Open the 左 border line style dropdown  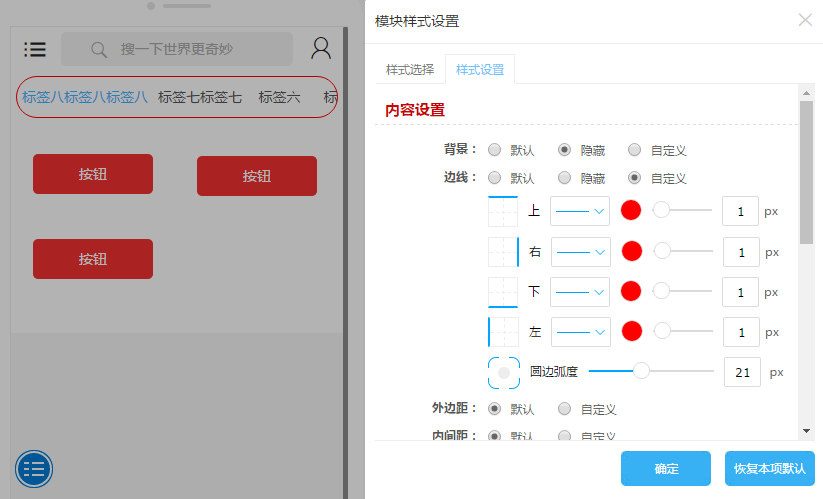[x=581, y=332]
